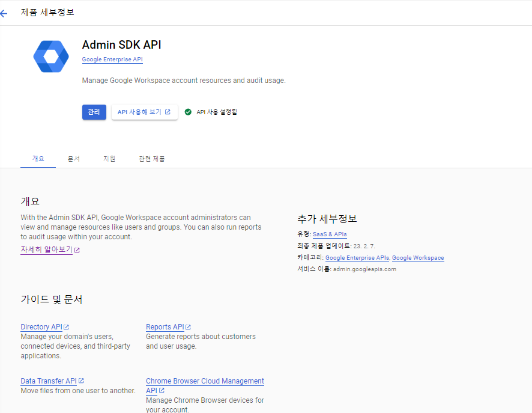
Task: Click the green API enabled checkmark icon
Action: (x=188, y=112)
